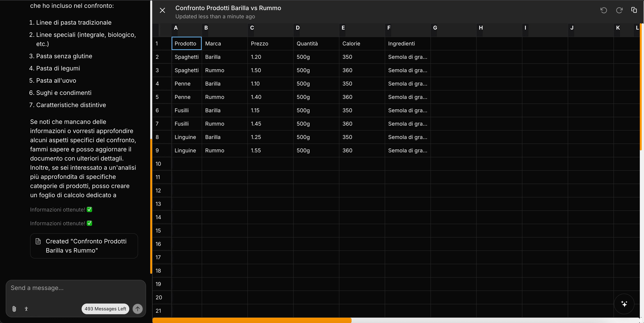This screenshot has width=644, height=323.
Task: Select price cell 1.40
Action: click(271, 97)
